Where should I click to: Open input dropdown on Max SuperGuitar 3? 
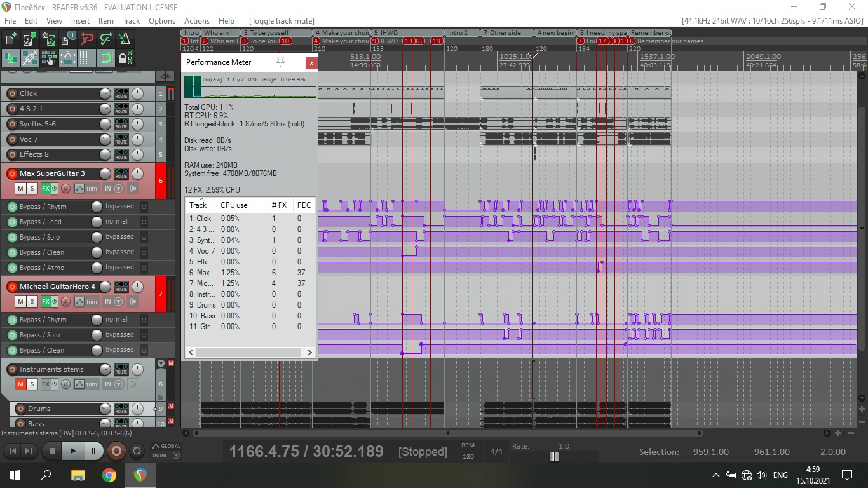tap(119, 189)
